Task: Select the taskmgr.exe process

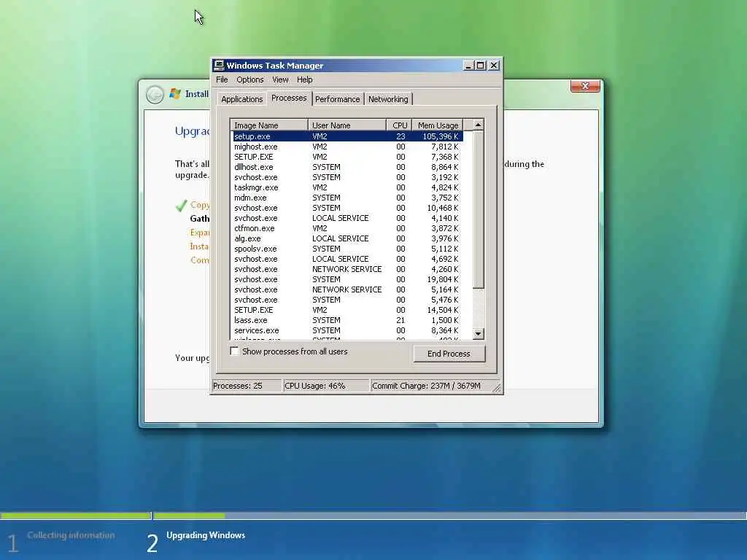Action: tap(347, 187)
